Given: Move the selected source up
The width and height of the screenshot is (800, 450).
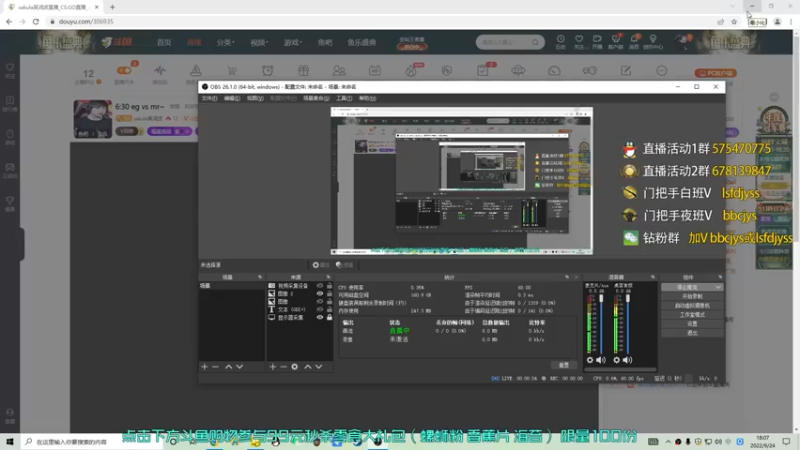Looking at the screenshot, I should 308,367.
